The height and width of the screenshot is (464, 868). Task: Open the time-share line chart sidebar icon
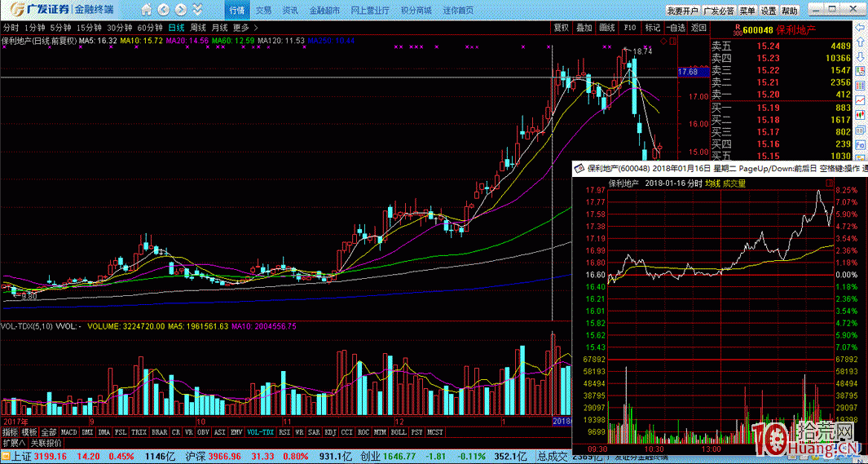pos(860,101)
